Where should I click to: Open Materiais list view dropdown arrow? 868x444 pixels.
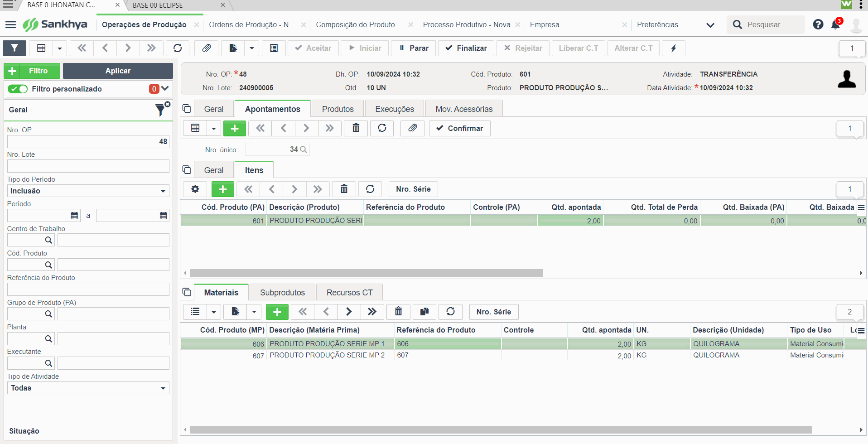[214, 312]
